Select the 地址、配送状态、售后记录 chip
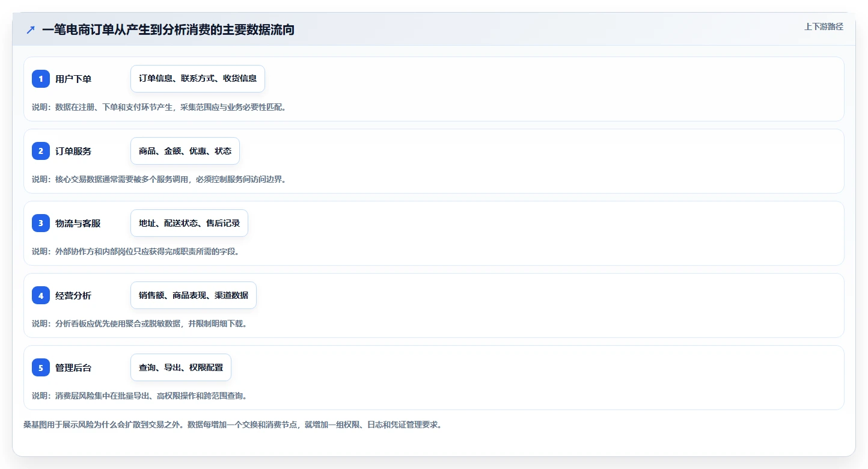Screen dimensions: 868x469 tap(189, 223)
